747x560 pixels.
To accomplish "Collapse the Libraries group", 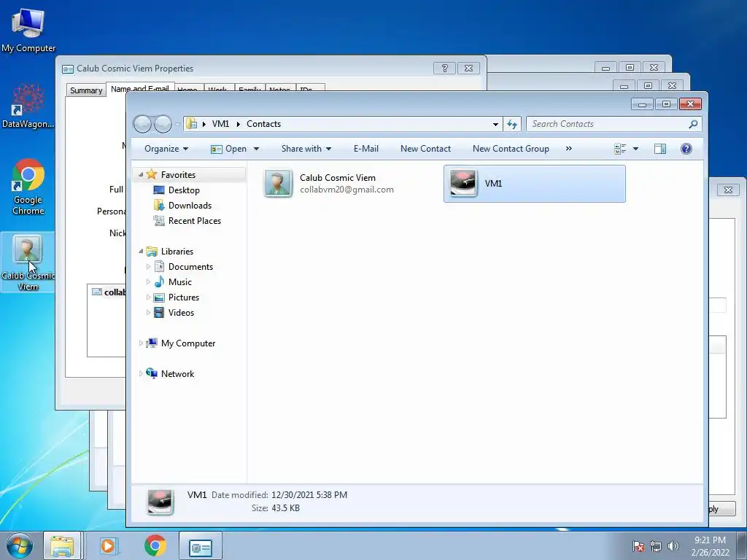I will click(141, 251).
